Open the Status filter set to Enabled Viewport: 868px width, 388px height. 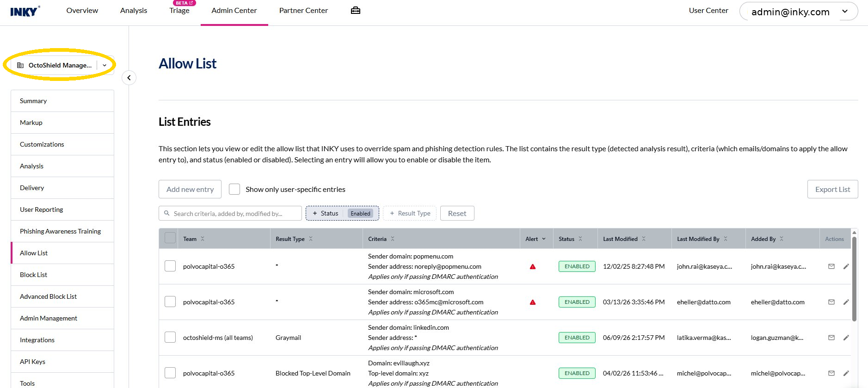(342, 213)
